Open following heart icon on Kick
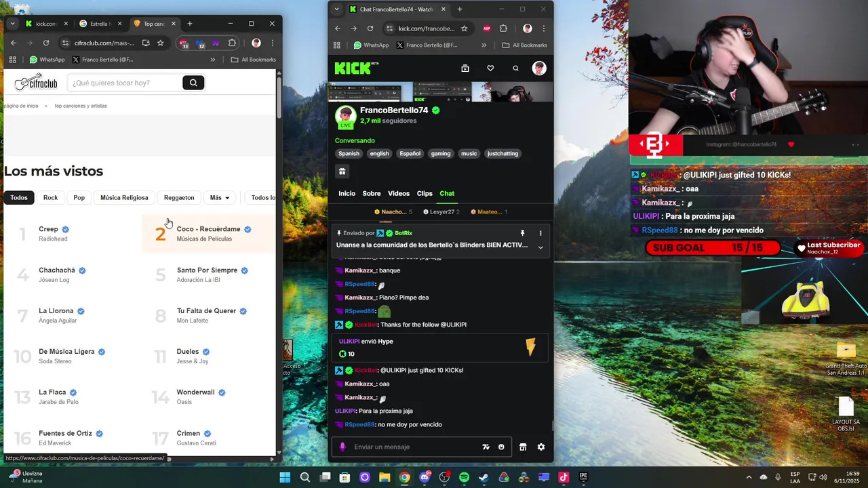Viewport: 868px width, 488px height. pos(490,68)
